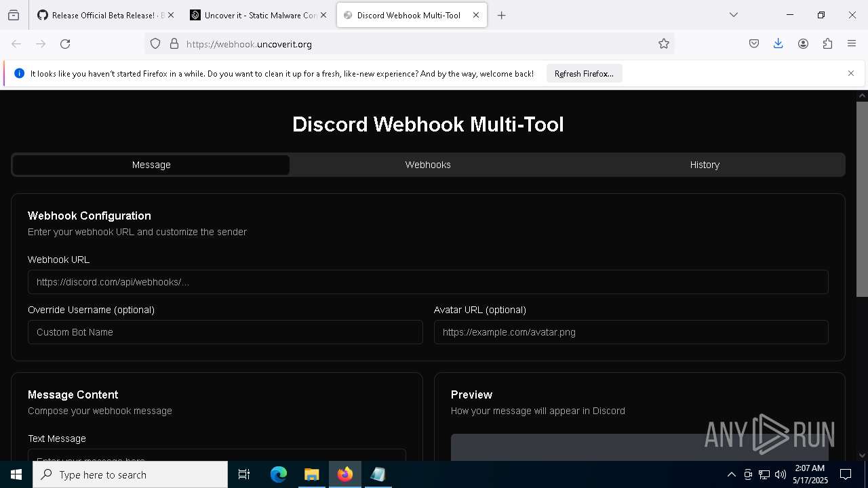Show site info via the padlock icon

[x=174, y=44]
